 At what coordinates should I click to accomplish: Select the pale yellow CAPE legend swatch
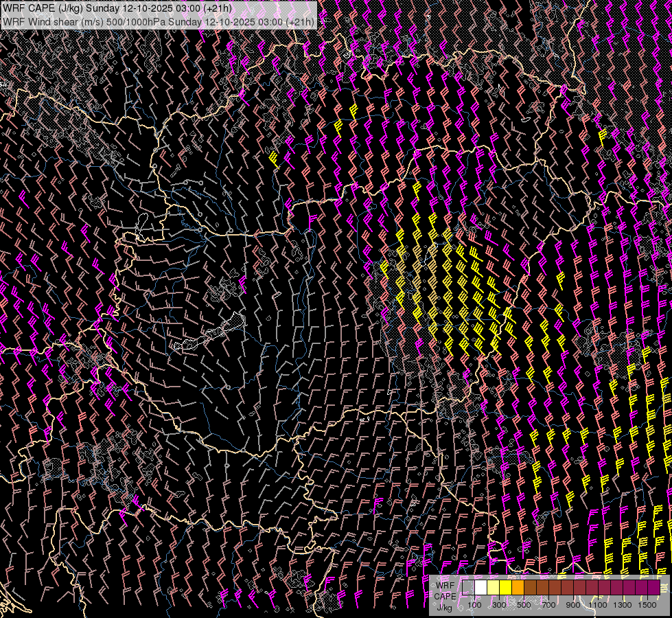[494, 588]
